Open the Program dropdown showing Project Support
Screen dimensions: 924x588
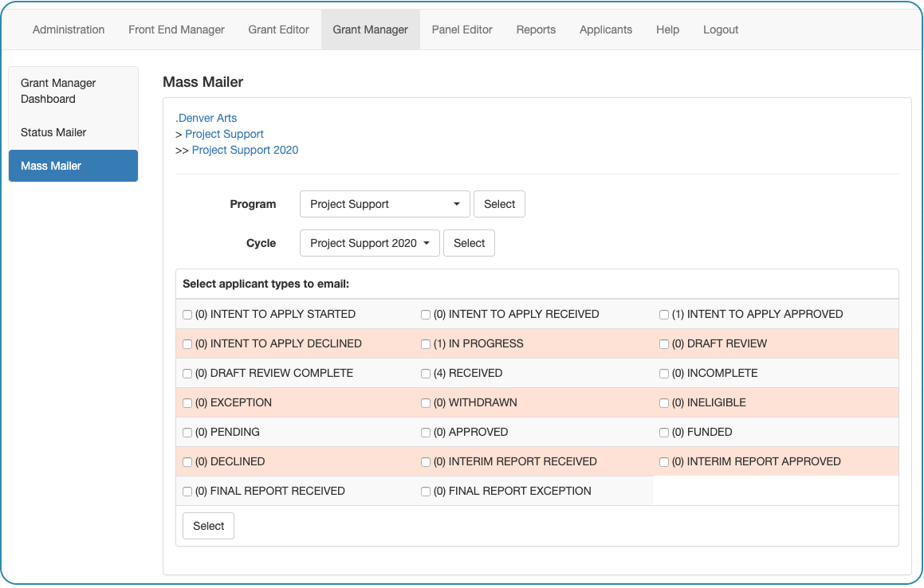click(385, 204)
